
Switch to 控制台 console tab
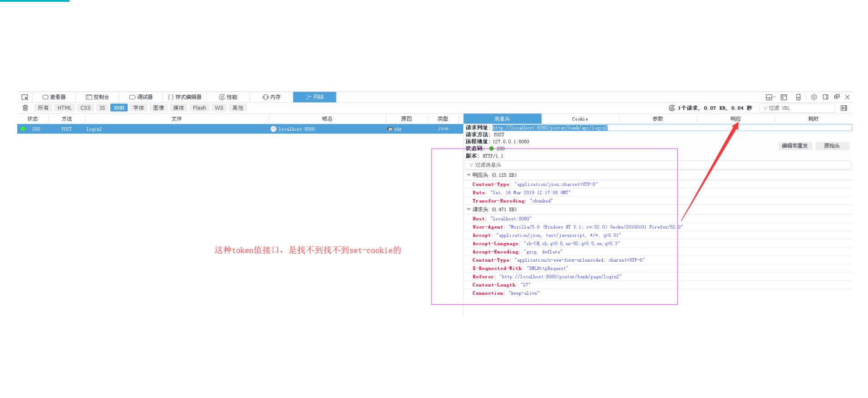click(x=97, y=97)
